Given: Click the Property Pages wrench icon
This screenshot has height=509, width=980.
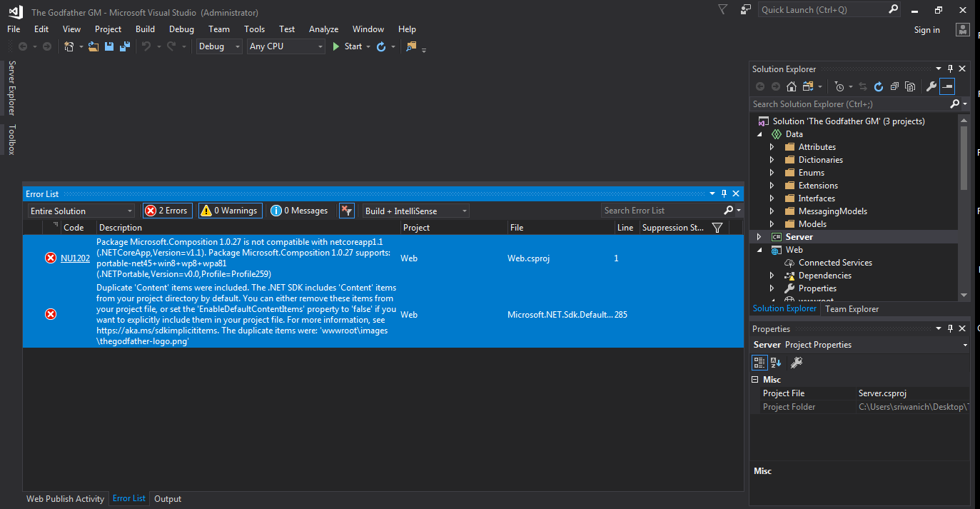Looking at the screenshot, I should point(797,363).
